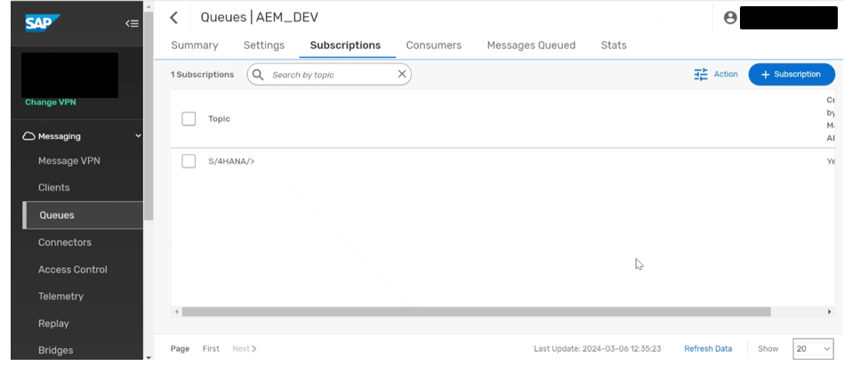Open the Consumers tab
Screen dimensions: 868x374
point(433,45)
